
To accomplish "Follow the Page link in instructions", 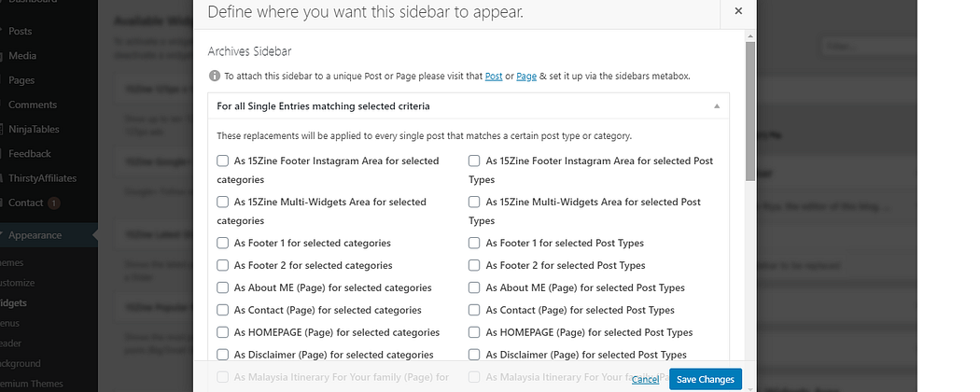I will [x=526, y=77].
